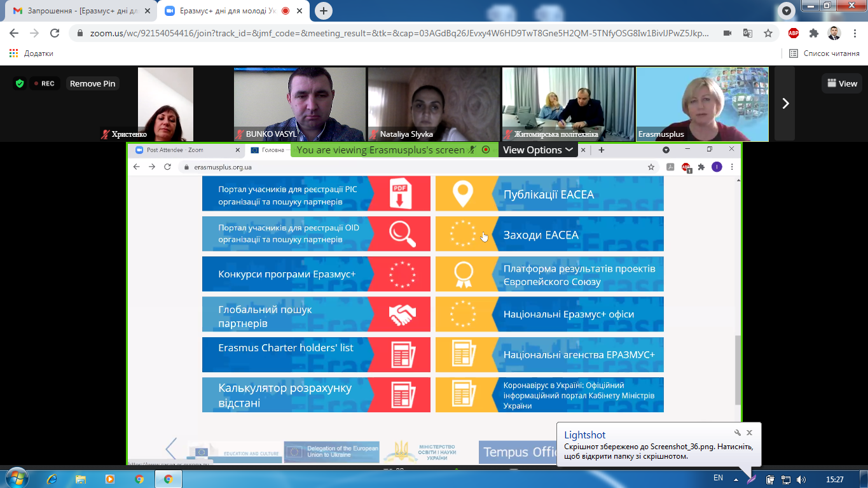Open the Chrome three-dot menu
868x488 pixels.
(x=854, y=33)
